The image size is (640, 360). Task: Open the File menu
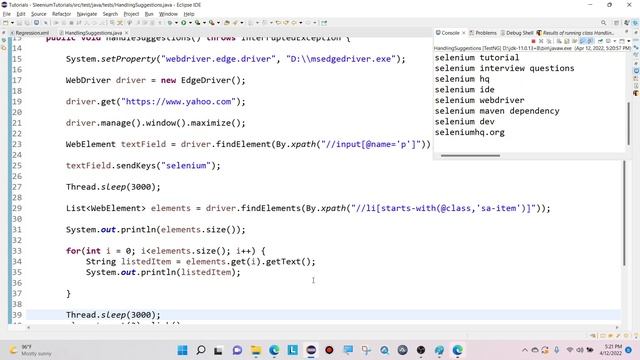click(x=7, y=14)
